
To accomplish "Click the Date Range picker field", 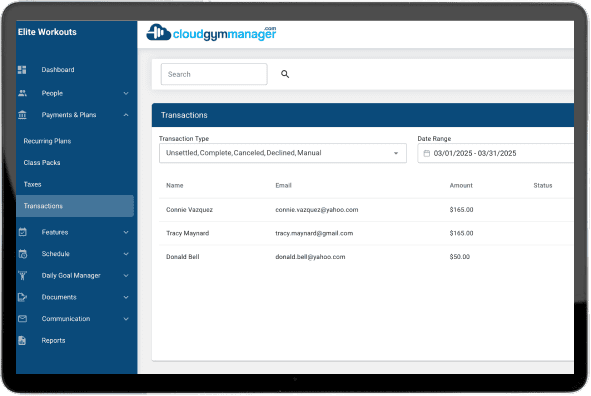I will (496, 153).
